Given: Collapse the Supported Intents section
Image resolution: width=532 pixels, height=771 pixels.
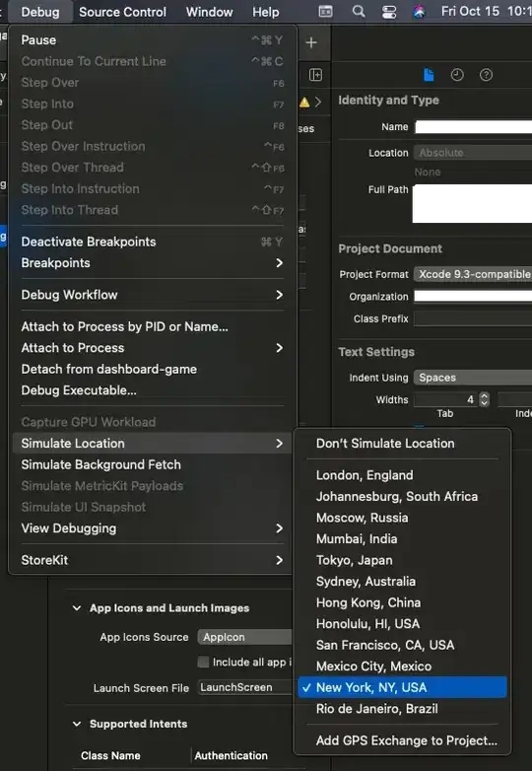Looking at the screenshot, I should point(77,724).
